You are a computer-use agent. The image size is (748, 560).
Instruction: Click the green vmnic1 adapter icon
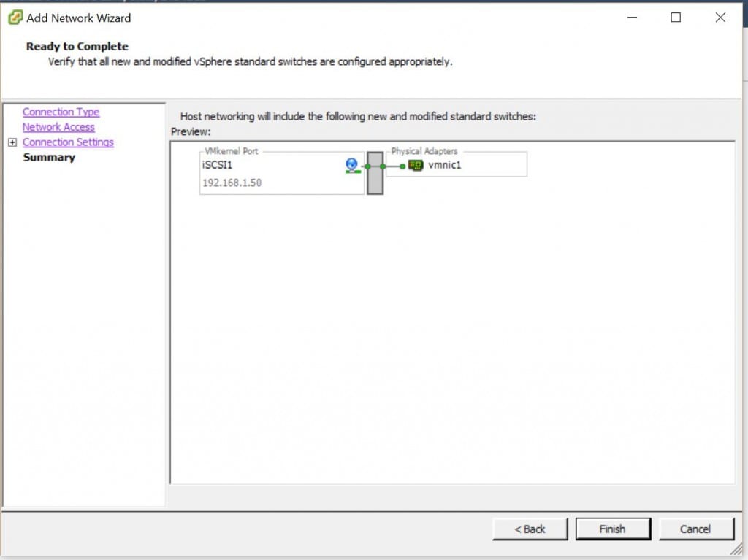415,165
